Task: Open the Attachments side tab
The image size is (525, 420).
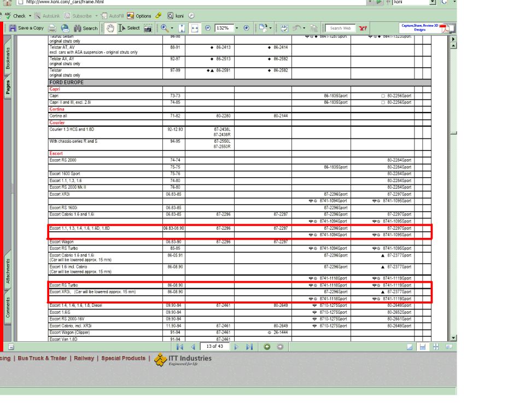Action: [x=8, y=271]
